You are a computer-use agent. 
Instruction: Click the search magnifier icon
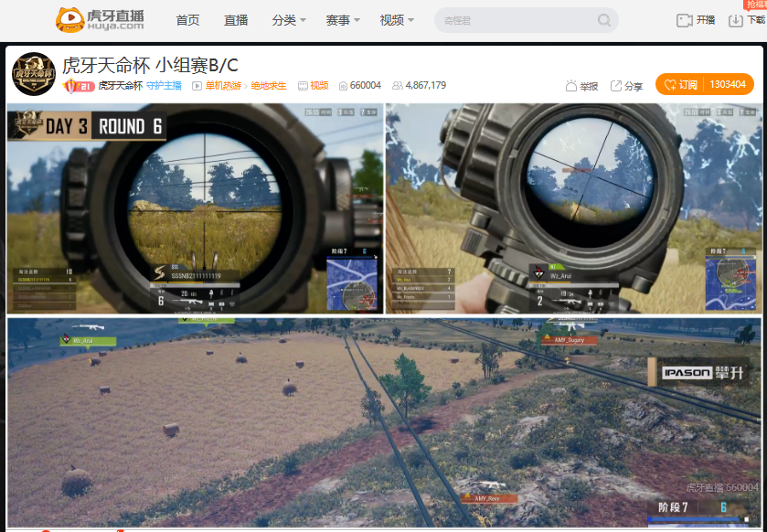tap(602, 19)
